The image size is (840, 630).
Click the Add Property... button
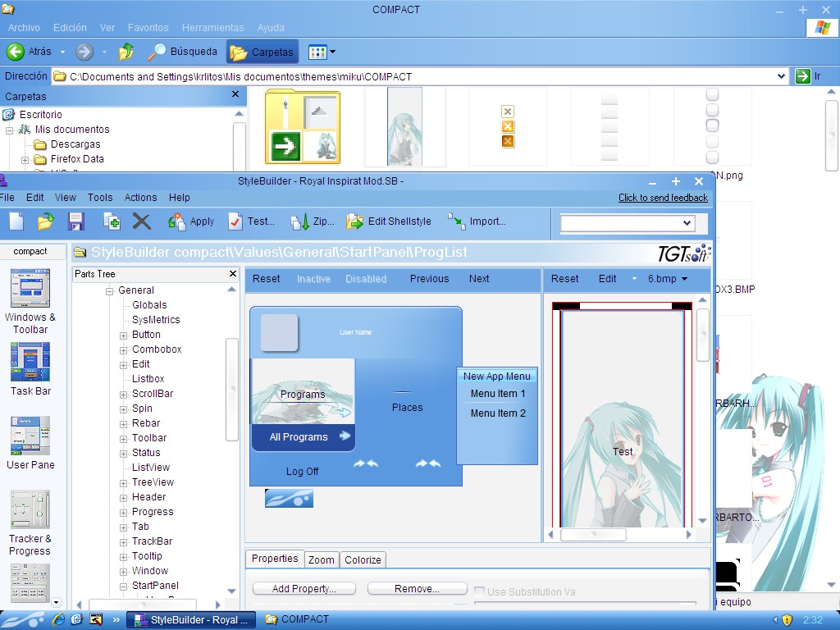pos(304,589)
